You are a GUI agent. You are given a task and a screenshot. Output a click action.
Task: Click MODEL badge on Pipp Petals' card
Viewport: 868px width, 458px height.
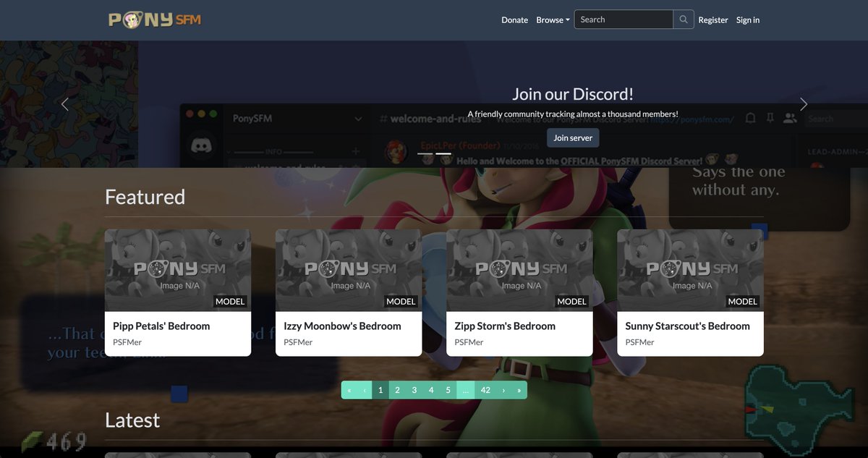(230, 301)
